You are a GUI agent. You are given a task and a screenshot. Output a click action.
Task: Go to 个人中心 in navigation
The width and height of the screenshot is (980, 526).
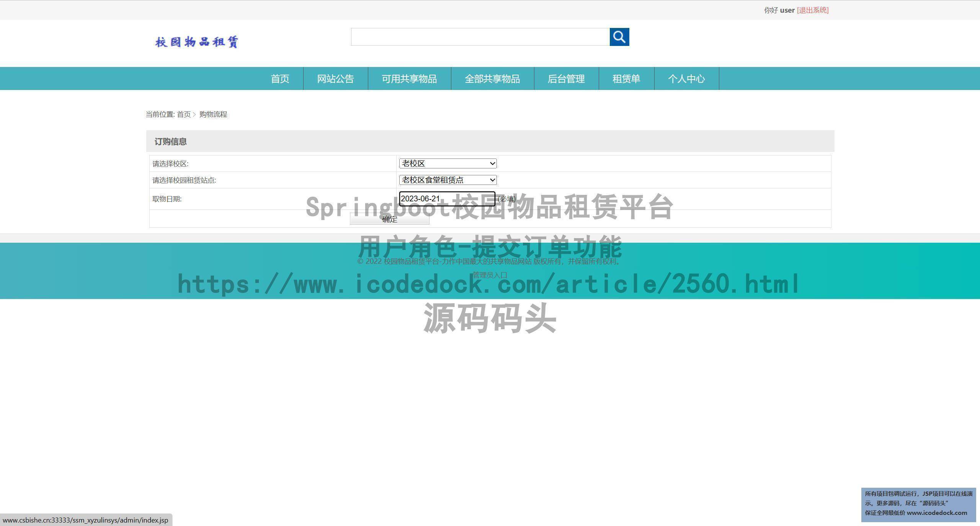pyautogui.click(x=686, y=78)
